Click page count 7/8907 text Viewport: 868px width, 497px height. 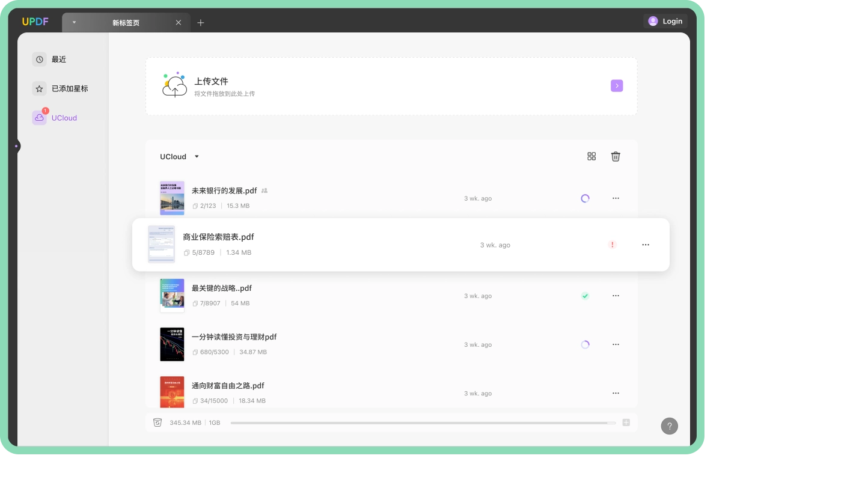210,303
